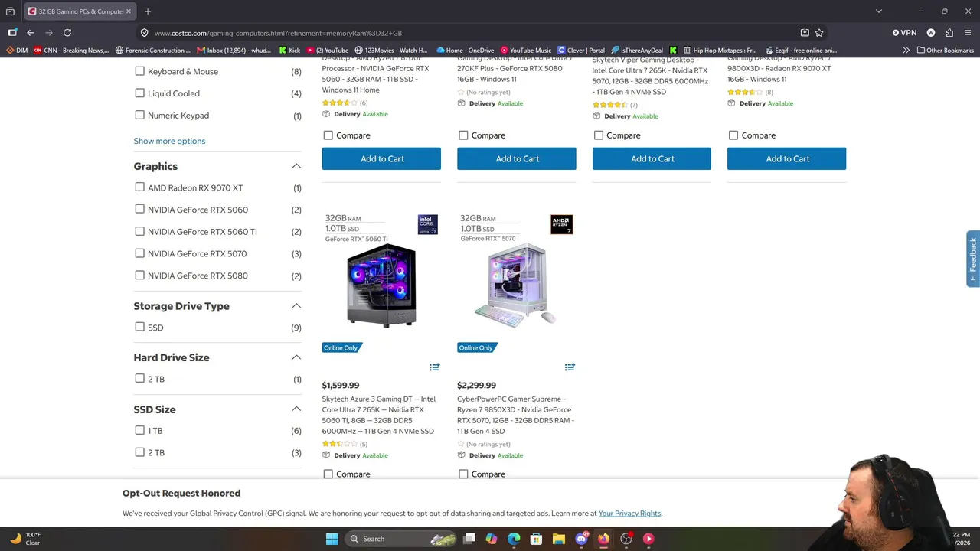Open the IsThereAnyDeal bookmark
980x551 pixels.
pos(637,51)
